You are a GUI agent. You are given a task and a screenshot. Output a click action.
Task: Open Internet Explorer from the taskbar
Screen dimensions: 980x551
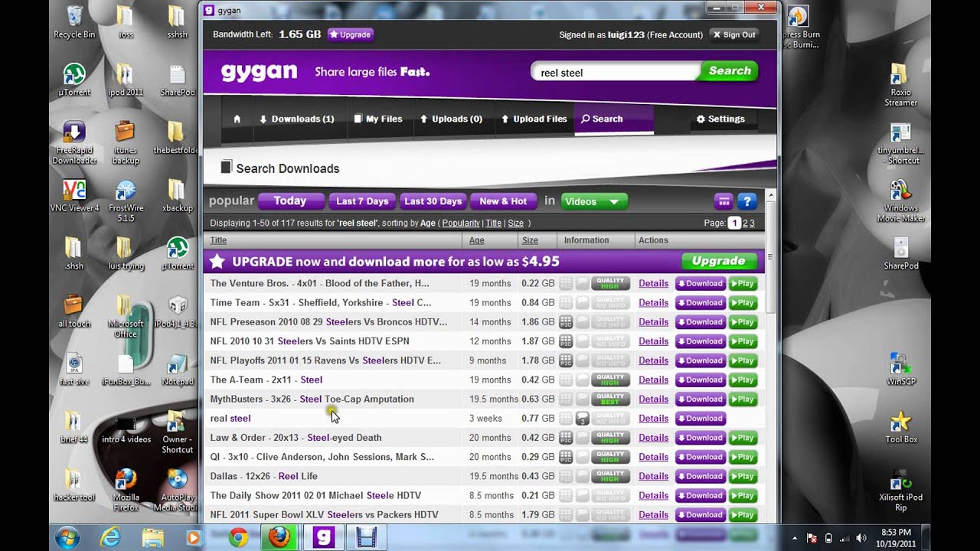click(x=110, y=538)
